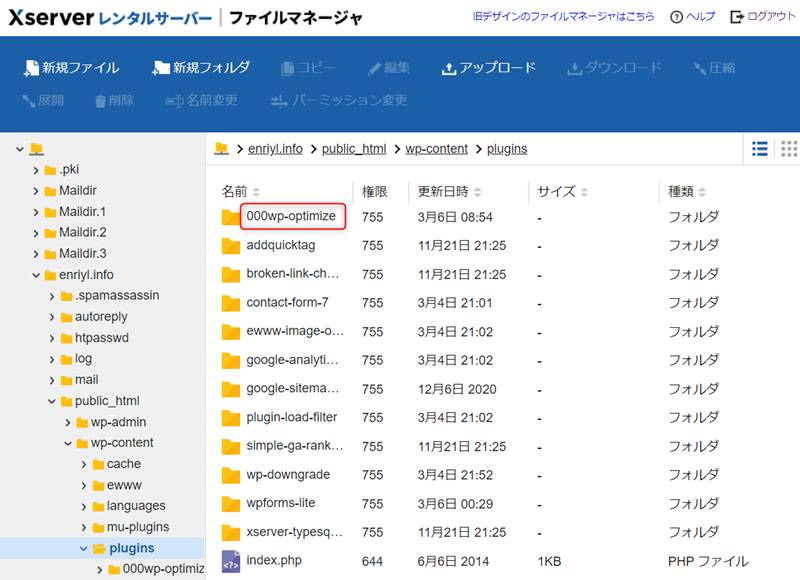The width and height of the screenshot is (800, 580).
Task: Click the 展開 (extract) toolbar button
Action: tap(43, 100)
